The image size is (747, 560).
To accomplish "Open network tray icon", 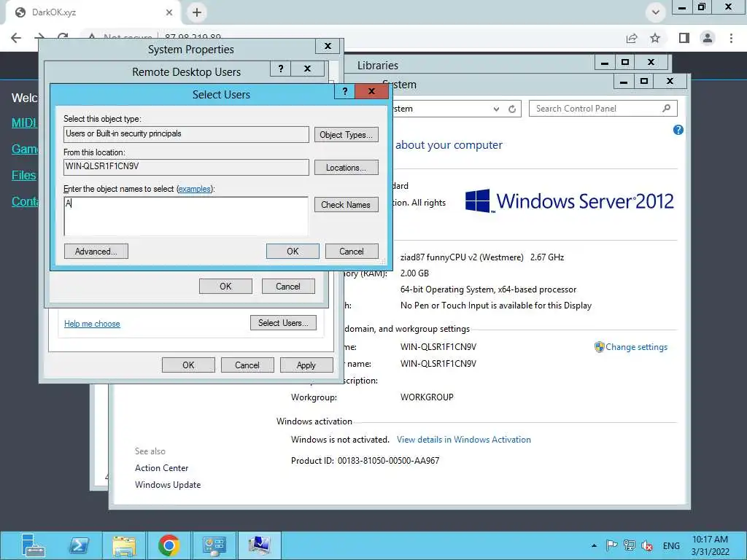I will pyautogui.click(x=630, y=545).
